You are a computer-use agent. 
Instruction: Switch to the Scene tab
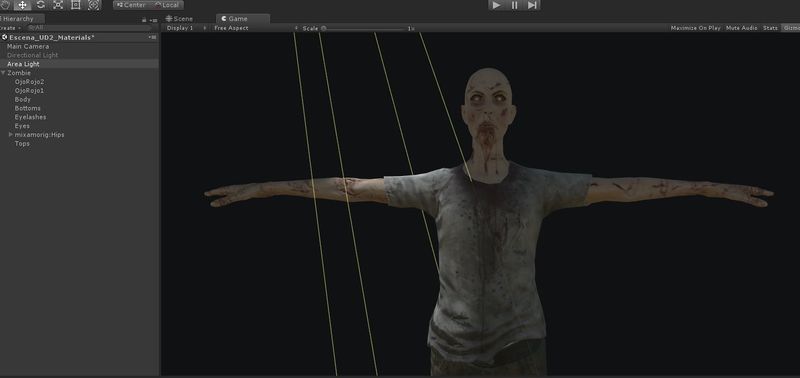[x=180, y=19]
